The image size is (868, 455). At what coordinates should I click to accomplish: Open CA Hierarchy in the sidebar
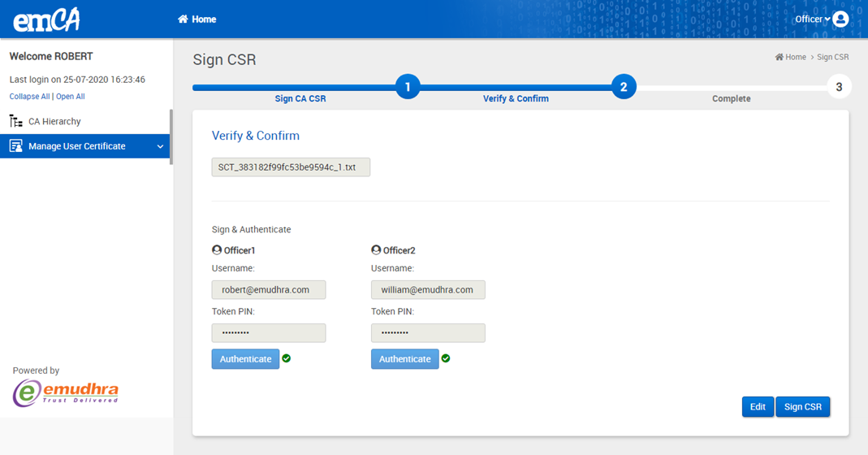point(54,121)
